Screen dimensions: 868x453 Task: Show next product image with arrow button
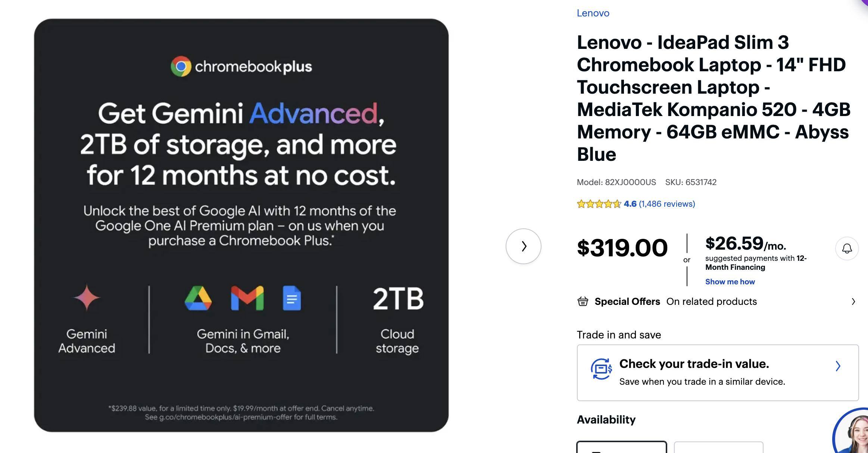click(x=523, y=246)
